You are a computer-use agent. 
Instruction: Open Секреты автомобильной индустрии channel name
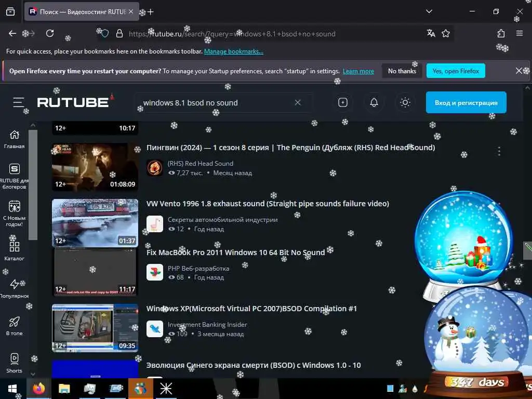click(222, 220)
